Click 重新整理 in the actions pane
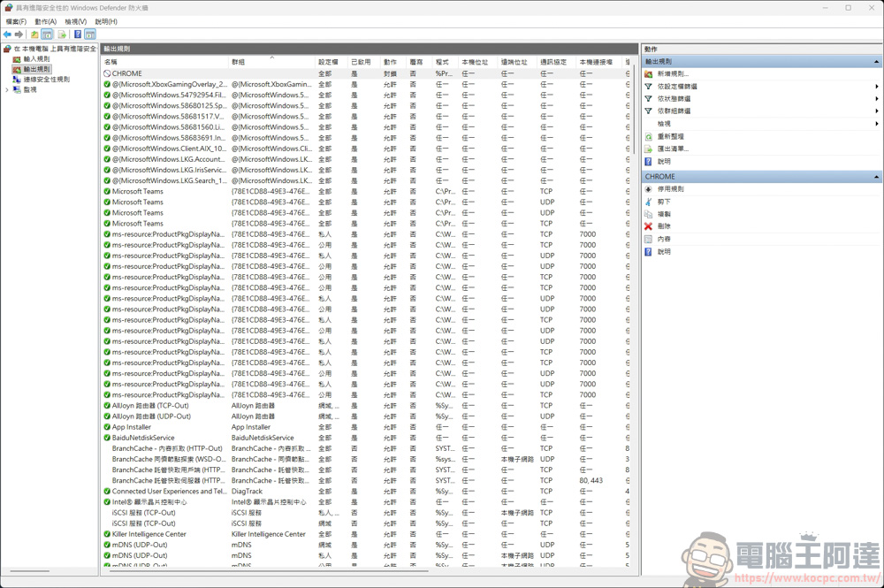Viewport: 884px width, 588px height. point(670,136)
